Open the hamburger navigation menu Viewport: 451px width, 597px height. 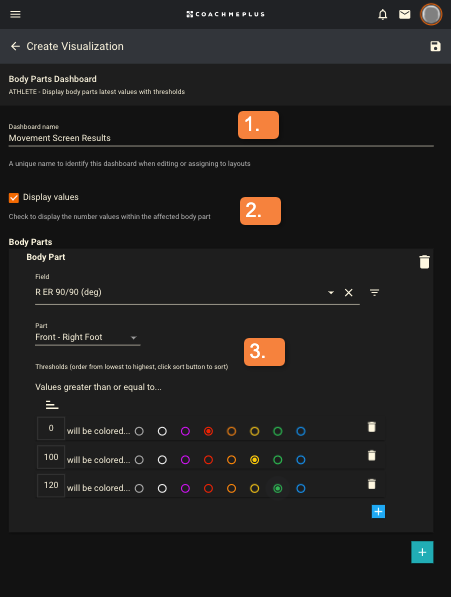tap(15, 14)
